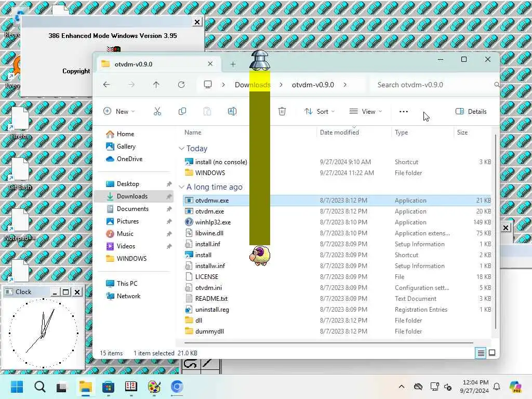Open Microsoft Store from taskbar
The image size is (532, 399).
(108, 387)
